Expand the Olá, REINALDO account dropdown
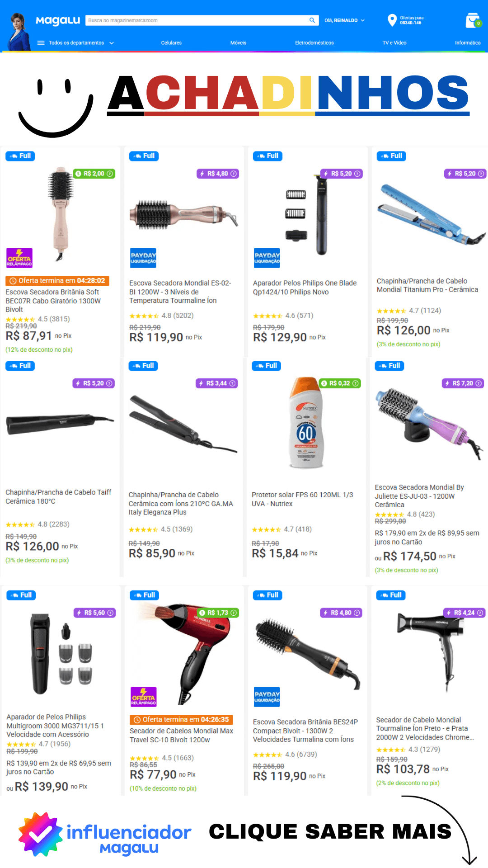 click(344, 20)
